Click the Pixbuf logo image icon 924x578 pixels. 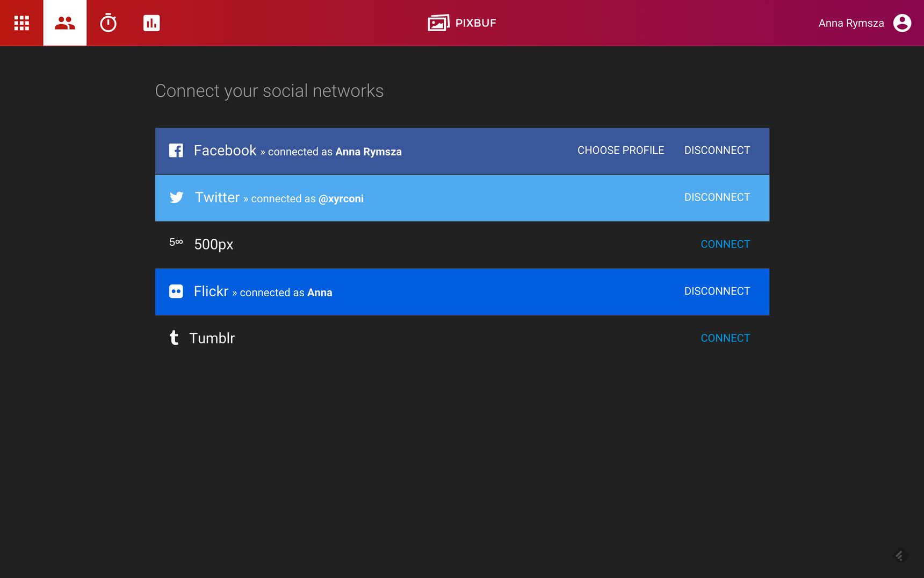438,23
